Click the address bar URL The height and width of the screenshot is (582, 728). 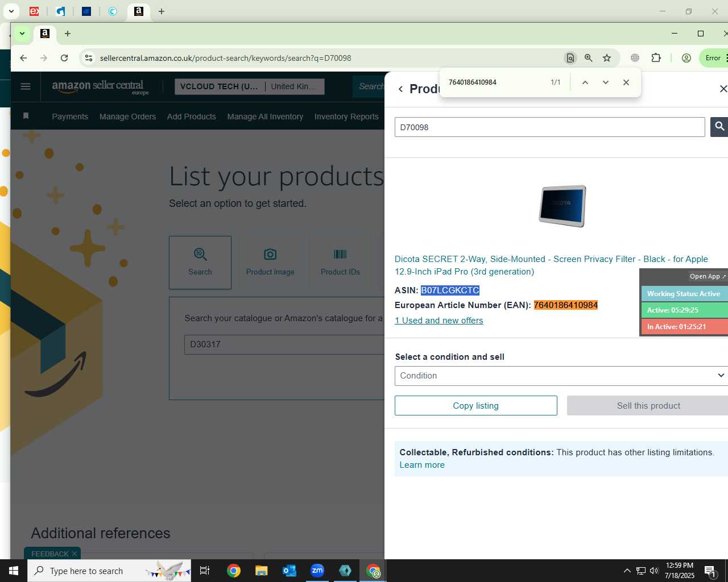226,58
